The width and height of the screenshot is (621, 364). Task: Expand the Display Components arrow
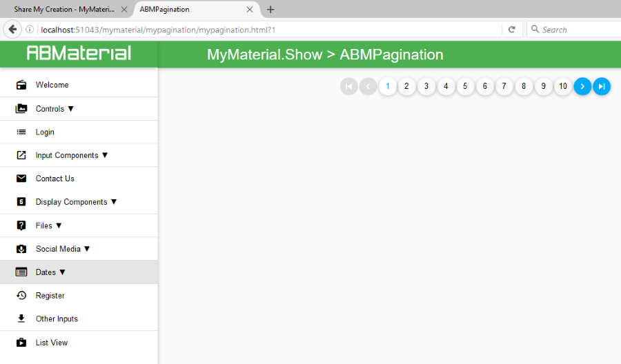[114, 202]
